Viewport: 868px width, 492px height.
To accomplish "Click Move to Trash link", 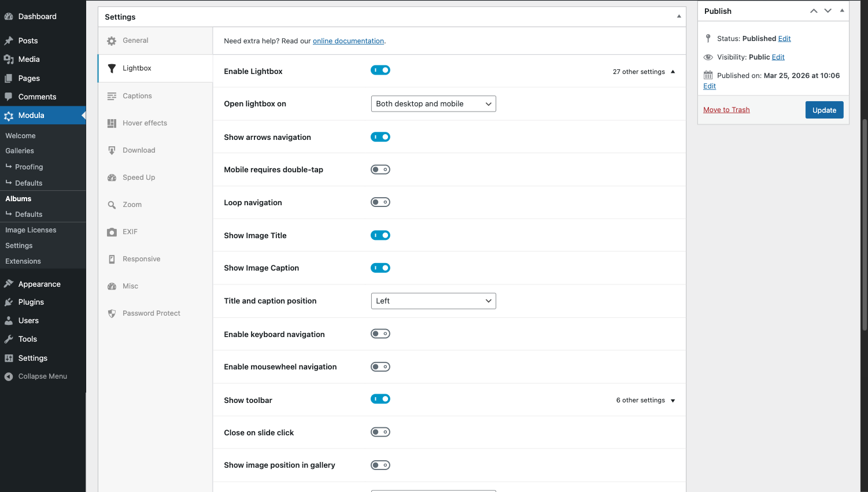I will (726, 110).
